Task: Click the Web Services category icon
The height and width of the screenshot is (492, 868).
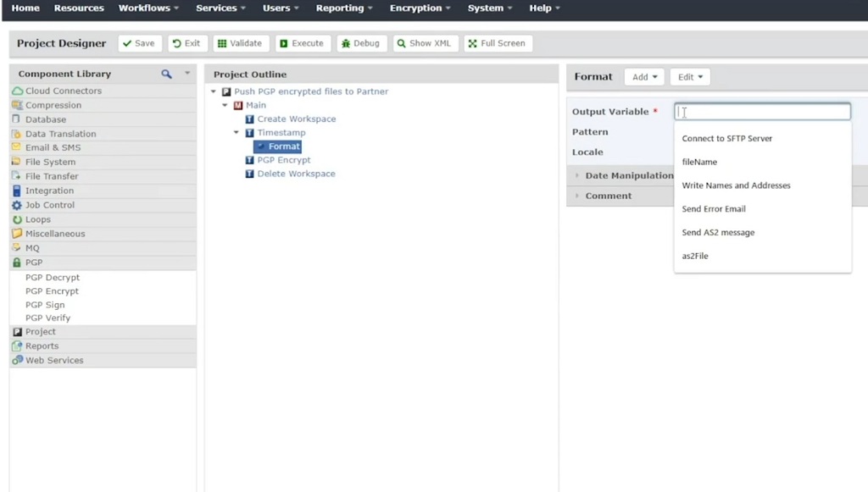Action: (x=17, y=360)
